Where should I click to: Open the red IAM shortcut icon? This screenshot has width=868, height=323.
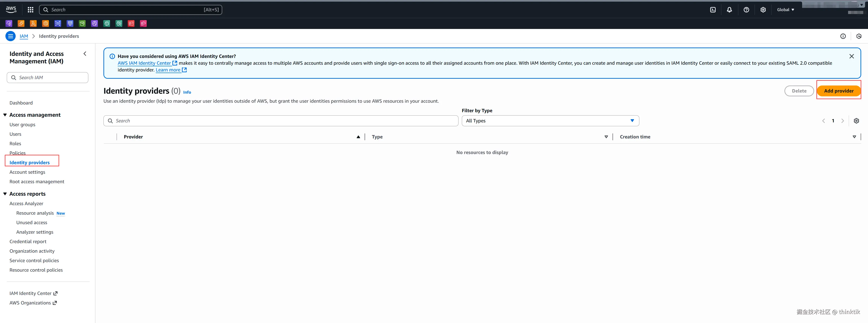[x=131, y=24]
